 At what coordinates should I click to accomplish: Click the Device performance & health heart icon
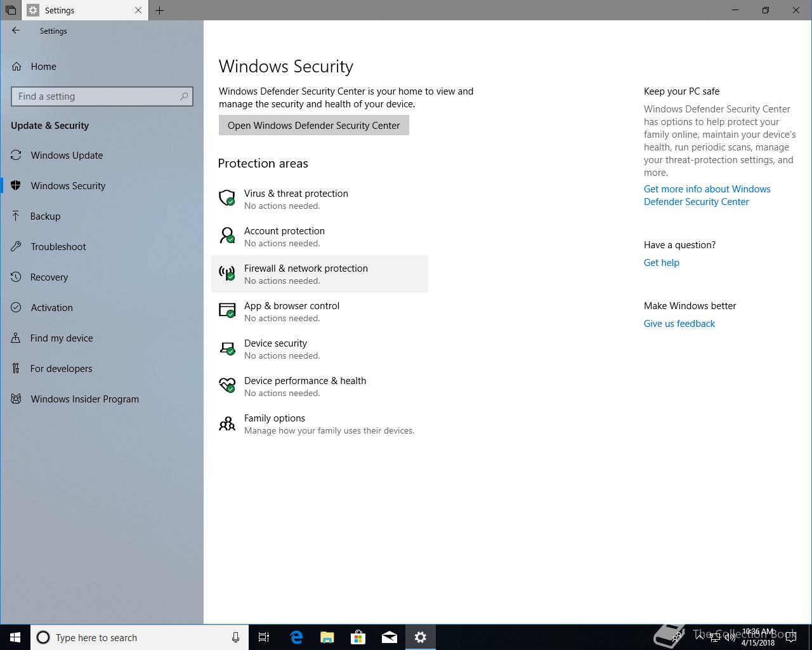click(226, 385)
